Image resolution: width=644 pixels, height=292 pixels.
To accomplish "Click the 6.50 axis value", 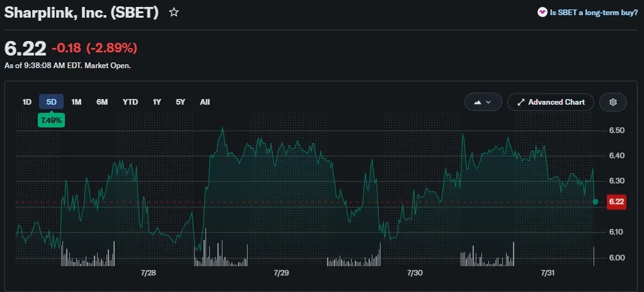I will pos(616,131).
